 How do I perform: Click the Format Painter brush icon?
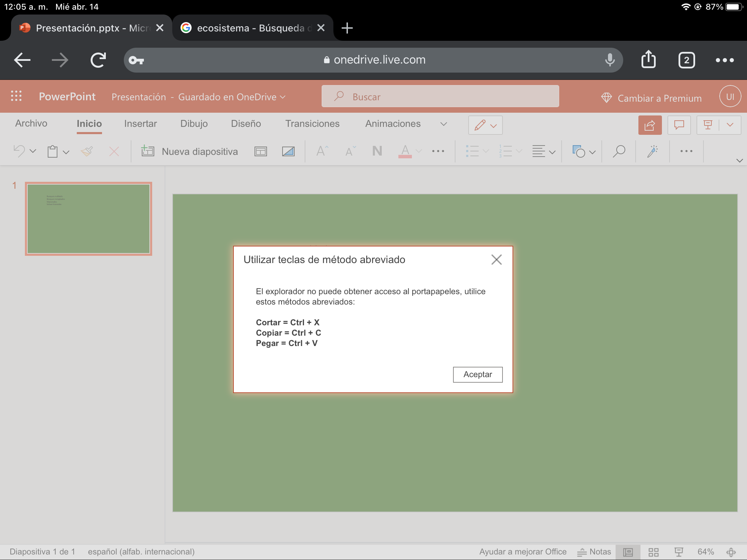(87, 151)
